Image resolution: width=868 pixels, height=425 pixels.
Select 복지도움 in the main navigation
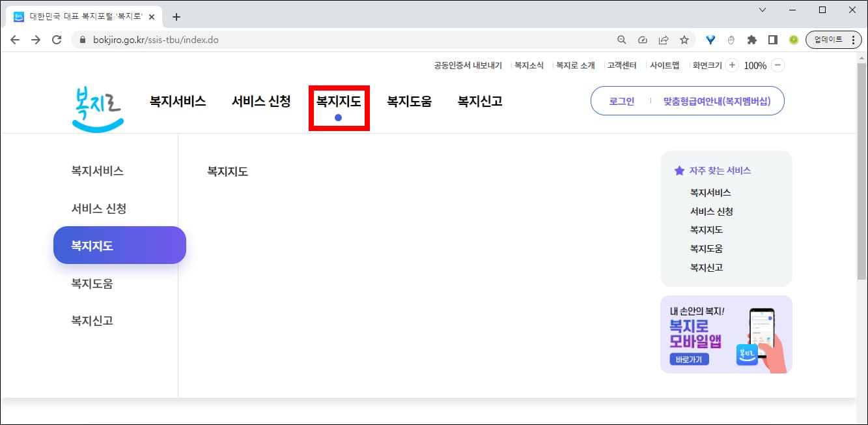[x=409, y=101]
